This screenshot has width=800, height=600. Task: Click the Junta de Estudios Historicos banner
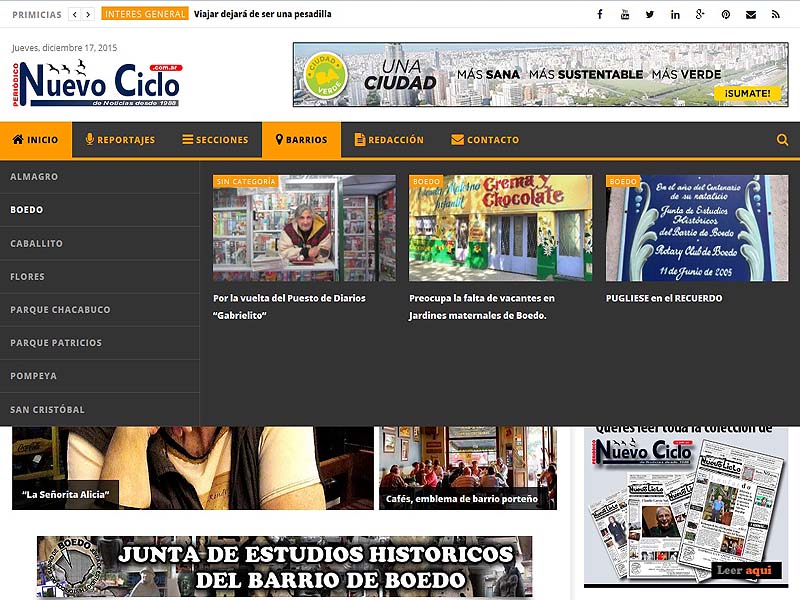point(285,567)
